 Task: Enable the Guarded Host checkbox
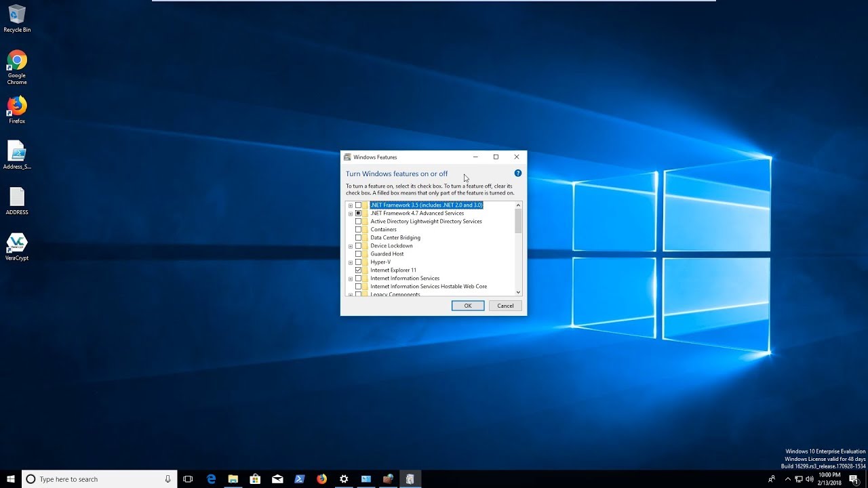[358, 254]
